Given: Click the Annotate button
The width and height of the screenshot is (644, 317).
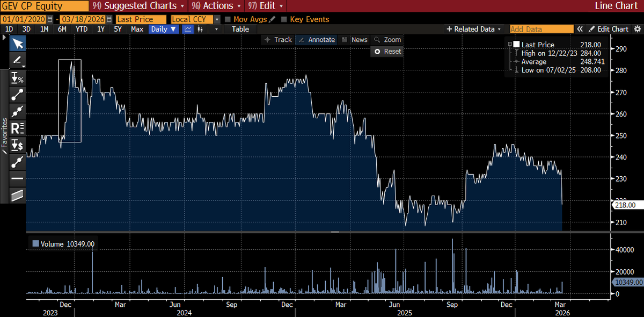Looking at the screenshot, I should [x=317, y=40].
